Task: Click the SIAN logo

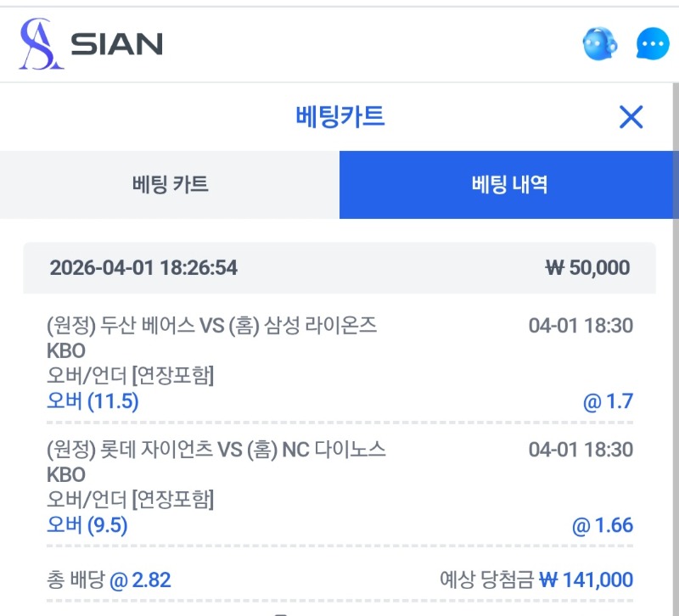Action: point(91,44)
